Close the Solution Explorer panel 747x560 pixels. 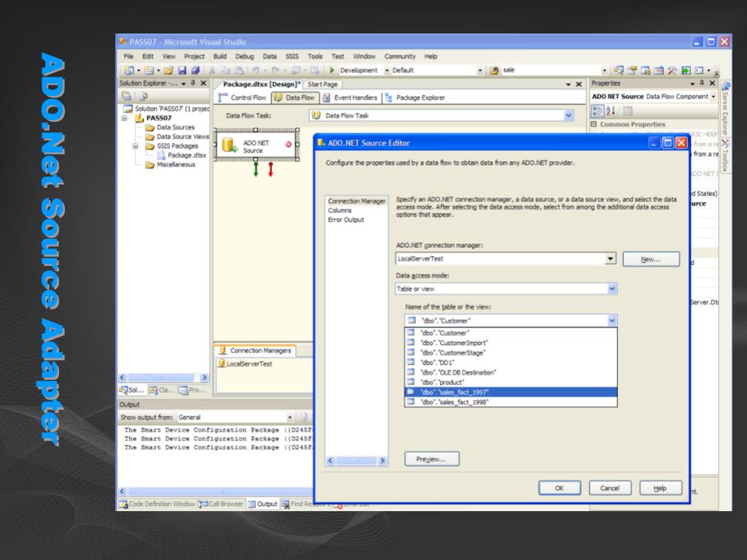[x=204, y=83]
